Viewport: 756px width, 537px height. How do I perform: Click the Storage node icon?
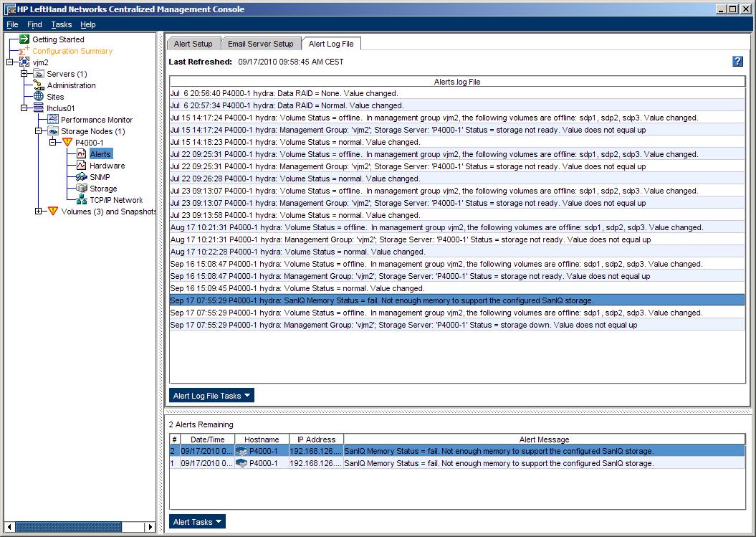82,189
